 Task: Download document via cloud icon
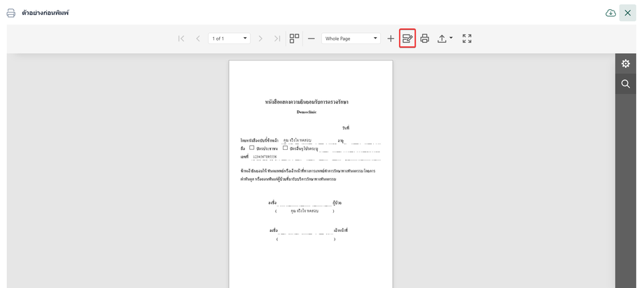point(610,13)
